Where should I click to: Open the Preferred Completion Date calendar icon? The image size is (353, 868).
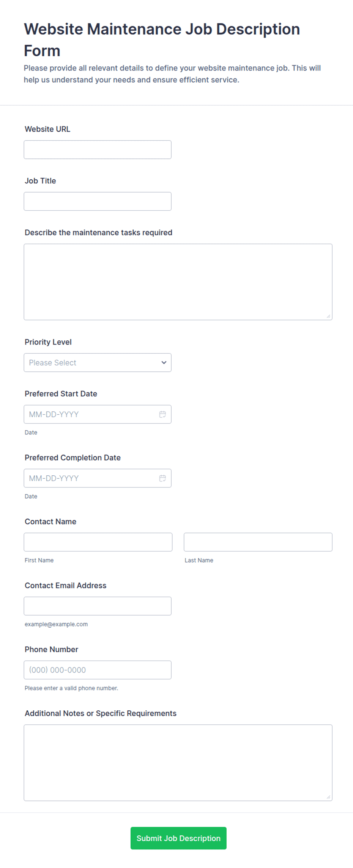[x=162, y=478]
